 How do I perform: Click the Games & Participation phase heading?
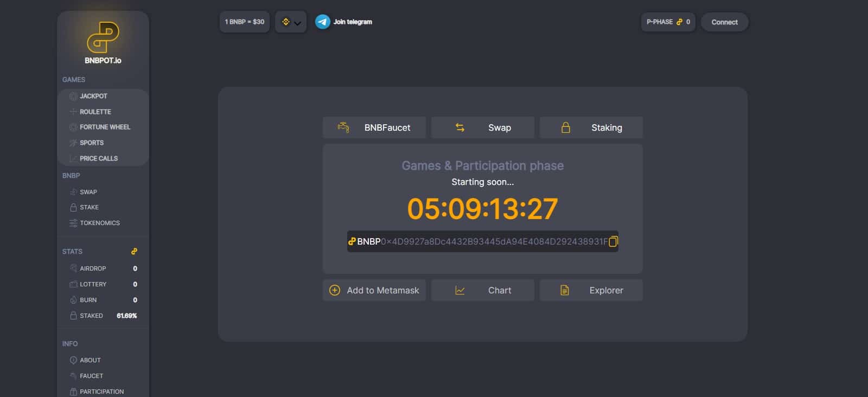point(483,166)
